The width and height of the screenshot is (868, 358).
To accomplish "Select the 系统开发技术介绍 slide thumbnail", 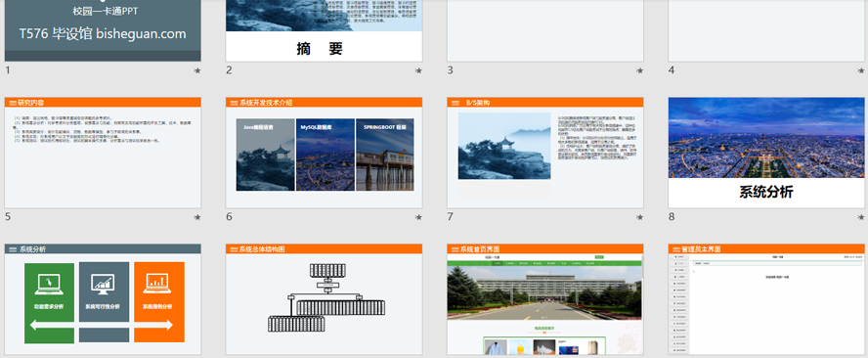I will 324,153.
